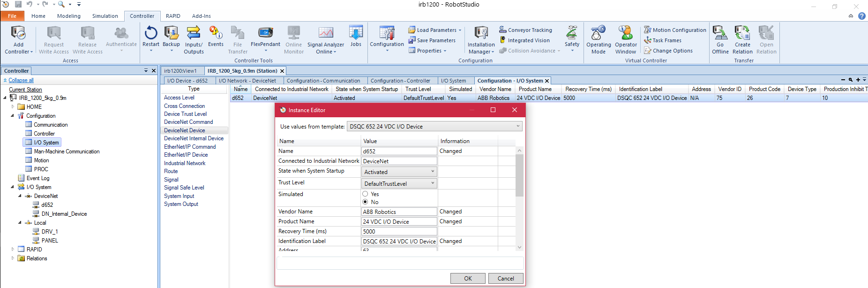
Task: Open the RAPID ribbon tab
Action: pyautogui.click(x=173, y=16)
